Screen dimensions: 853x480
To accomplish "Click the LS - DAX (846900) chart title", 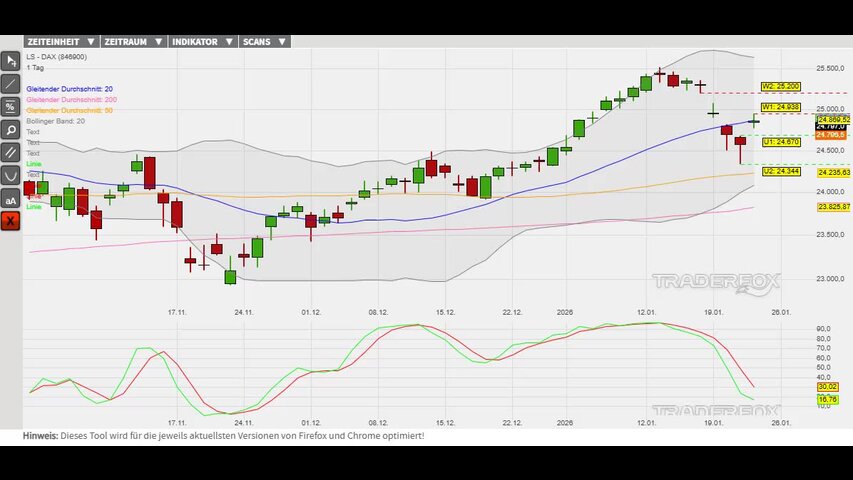I will point(56,57).
